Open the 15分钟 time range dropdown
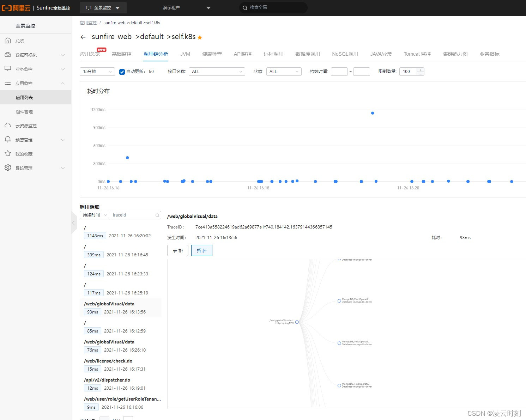 pos(97,72)
